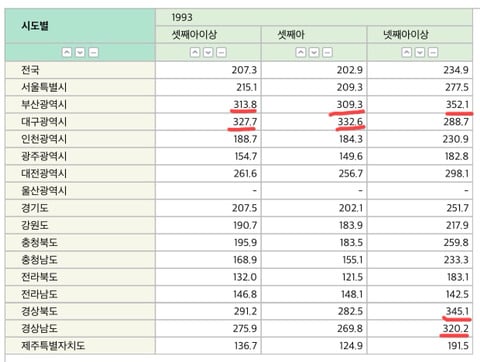The image size is (480, 362).
Task: Sort 넷째아이상 column descending arrow
Action: coord(420,52)
